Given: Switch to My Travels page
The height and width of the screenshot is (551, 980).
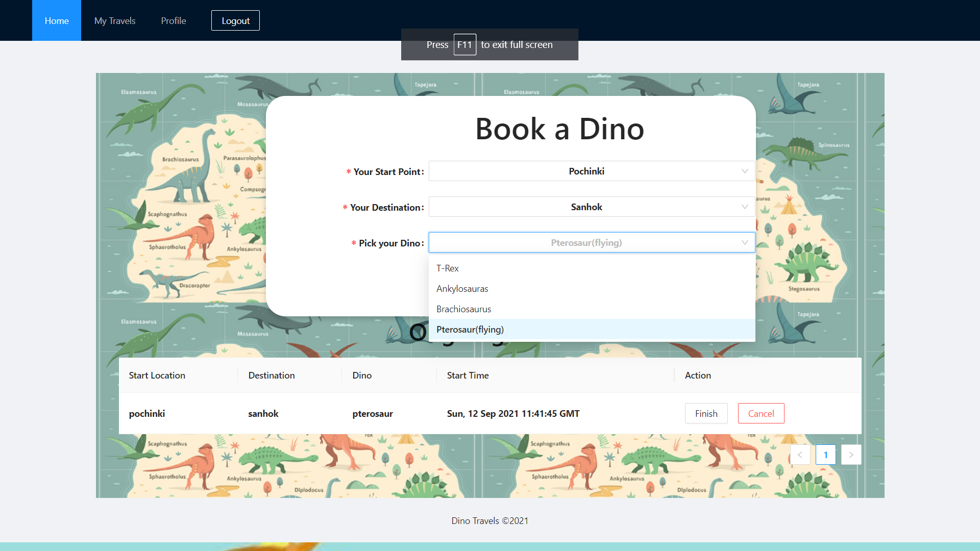Looking at the screenshot, I should (115, 21).
